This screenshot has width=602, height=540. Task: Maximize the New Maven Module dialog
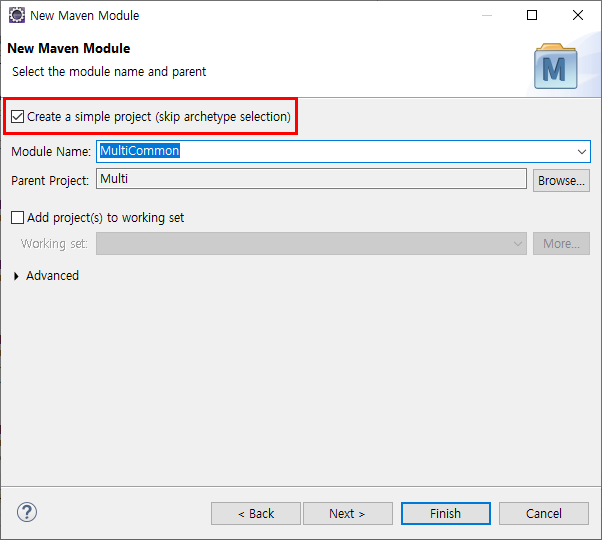[x=532, y=15]
